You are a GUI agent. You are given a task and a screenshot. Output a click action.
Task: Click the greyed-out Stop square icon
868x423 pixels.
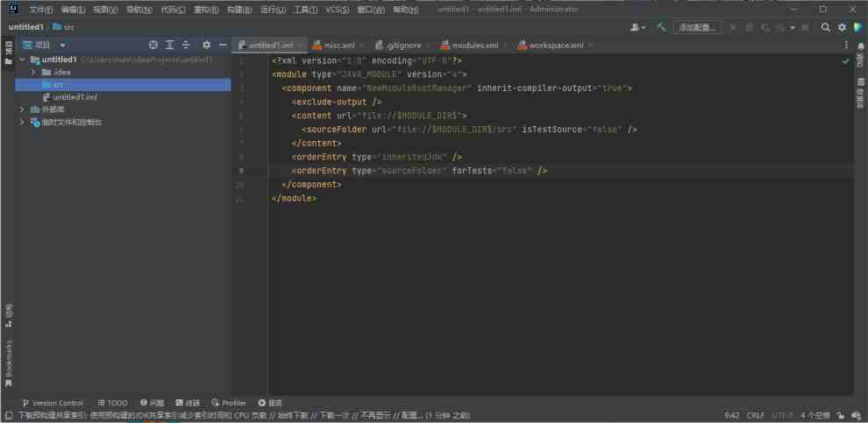[x=805, y=27]
